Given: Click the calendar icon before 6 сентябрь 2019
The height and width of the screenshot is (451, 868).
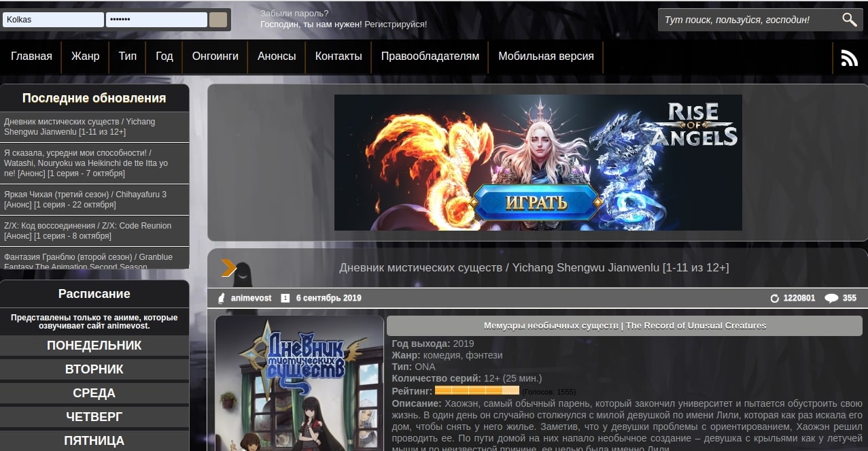Looking at the screenshot, I should pyautogui.click(x=285, y=298).
